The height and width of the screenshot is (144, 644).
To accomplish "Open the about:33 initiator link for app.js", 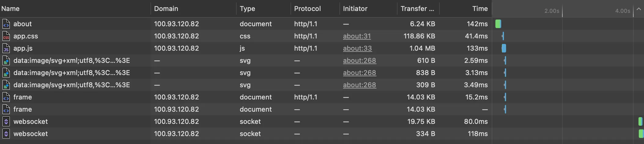I will coord(357,48).
